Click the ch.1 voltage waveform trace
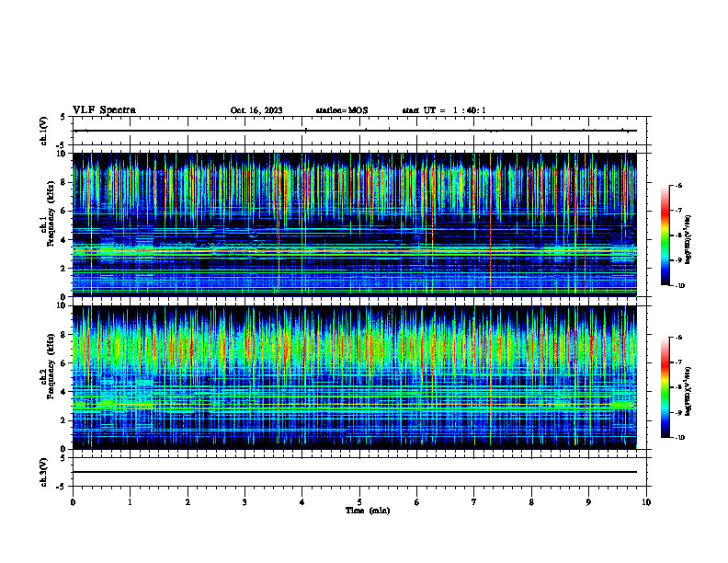Screen dimensions: 728x563 tap(355, 131)
